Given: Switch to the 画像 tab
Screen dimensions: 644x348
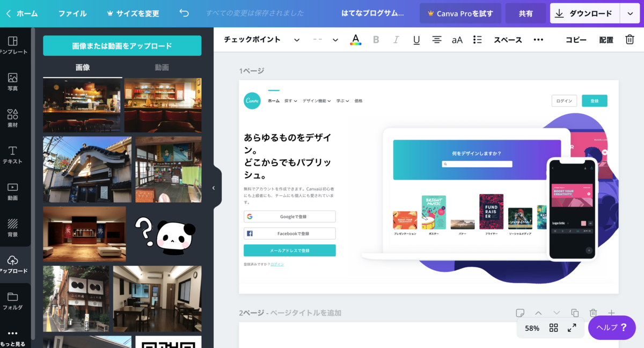Looking at the screenshot, I should (x=83, y=68).
